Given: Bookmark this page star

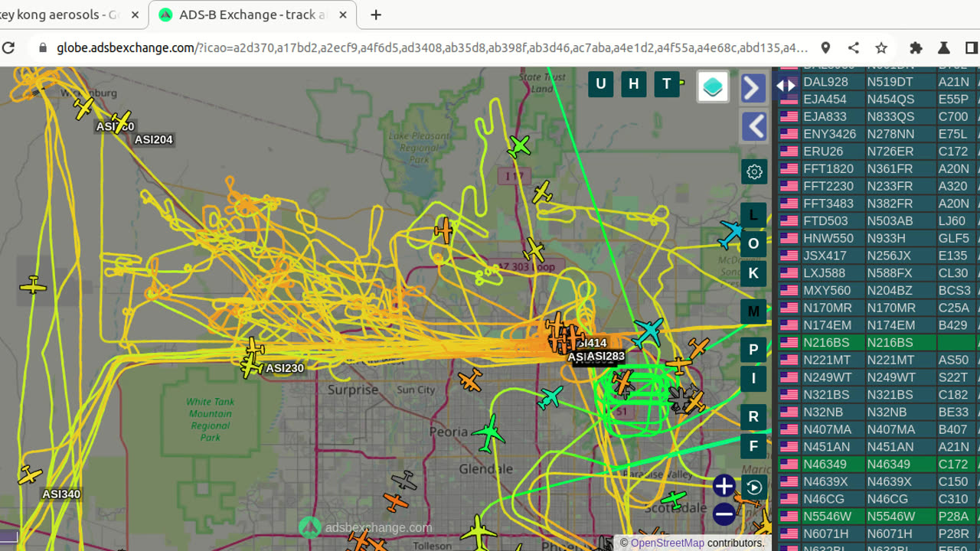Looking at the screenshot, I should pos(881,47).
